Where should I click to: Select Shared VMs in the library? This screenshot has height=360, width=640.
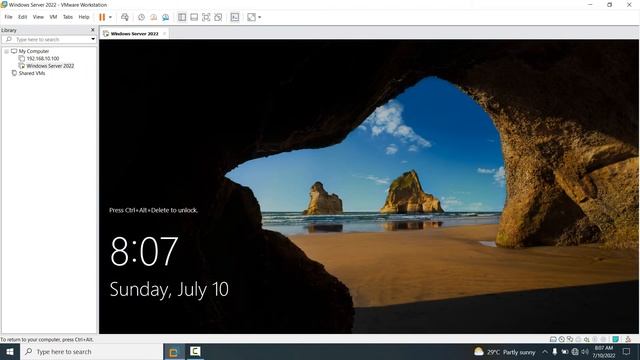[x=32, y=73]
